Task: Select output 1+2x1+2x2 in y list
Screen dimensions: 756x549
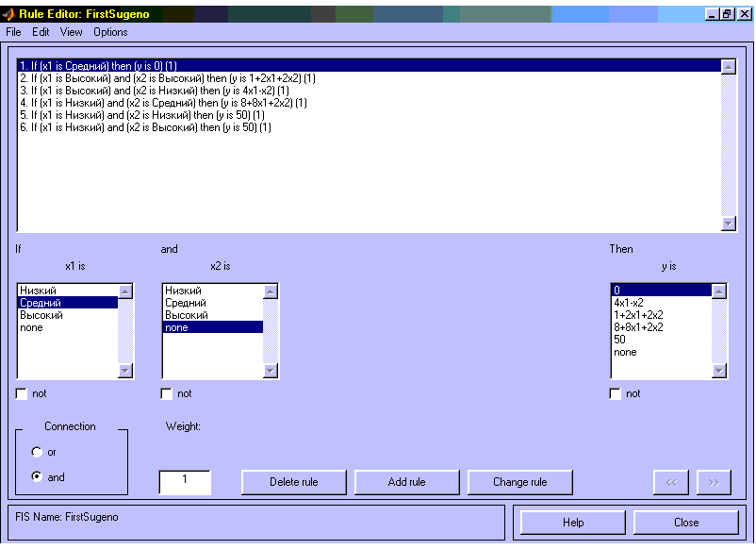Action: tap(662, 315)
